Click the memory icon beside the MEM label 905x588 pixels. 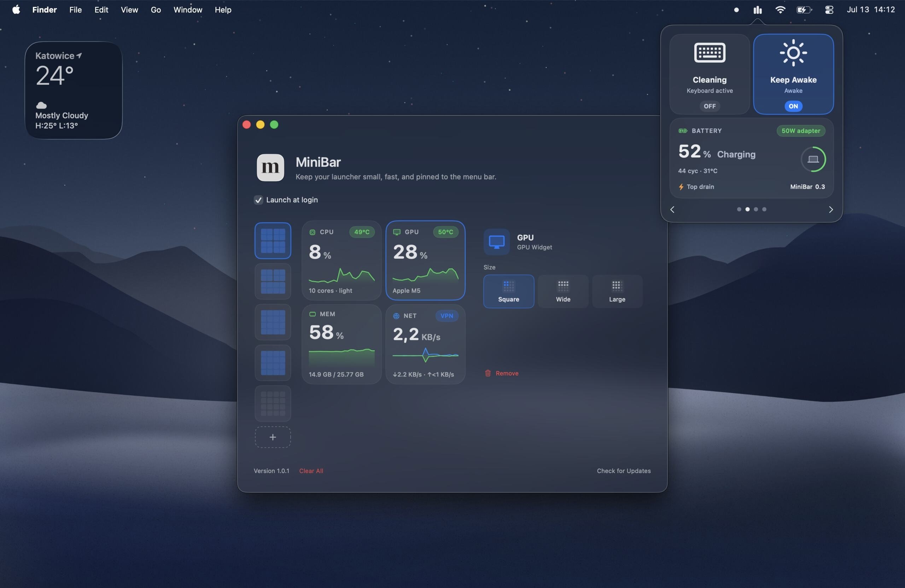[x=313, y=314]
